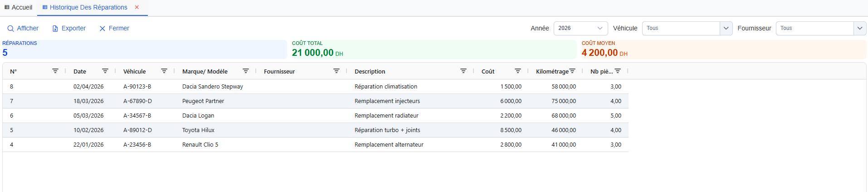This screenshot has width=868, height=192.
Task: Click the Afficher button
Action: point(23,28)
